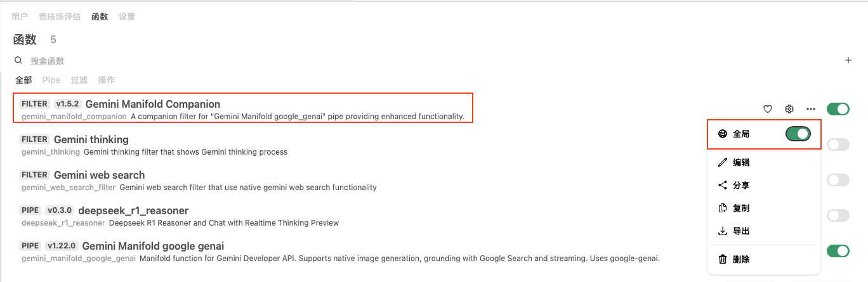
Task: Open valves gear icon for Gemini Manifold Companion
Action: 789,109
